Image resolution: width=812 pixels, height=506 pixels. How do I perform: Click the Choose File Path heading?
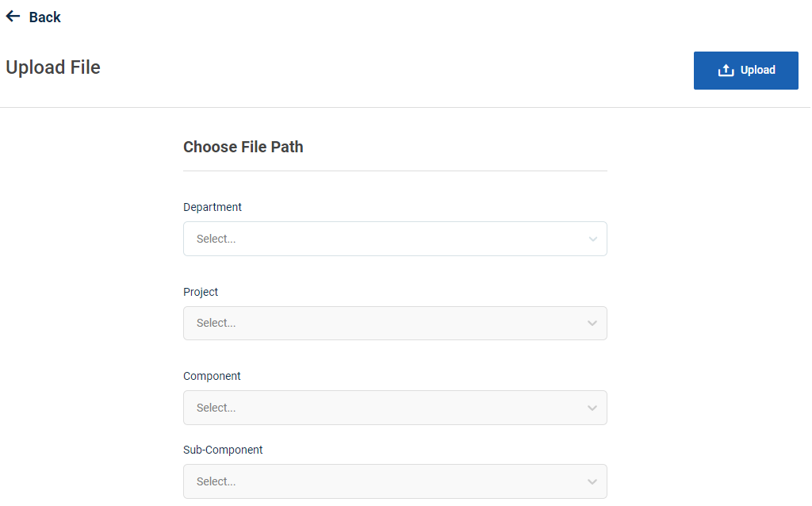[243, 147]
